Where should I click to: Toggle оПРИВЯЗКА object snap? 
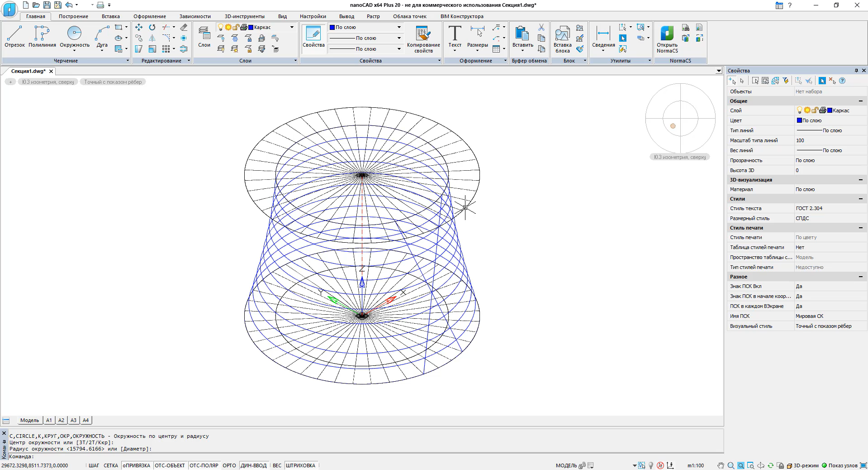click(x=136, y=465)
